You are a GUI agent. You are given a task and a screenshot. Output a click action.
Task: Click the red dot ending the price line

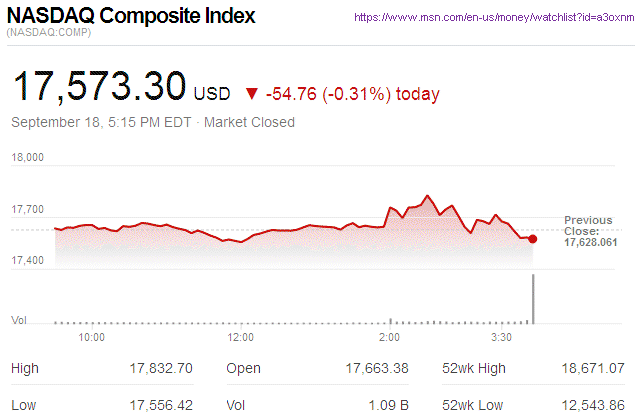point(533,238)
